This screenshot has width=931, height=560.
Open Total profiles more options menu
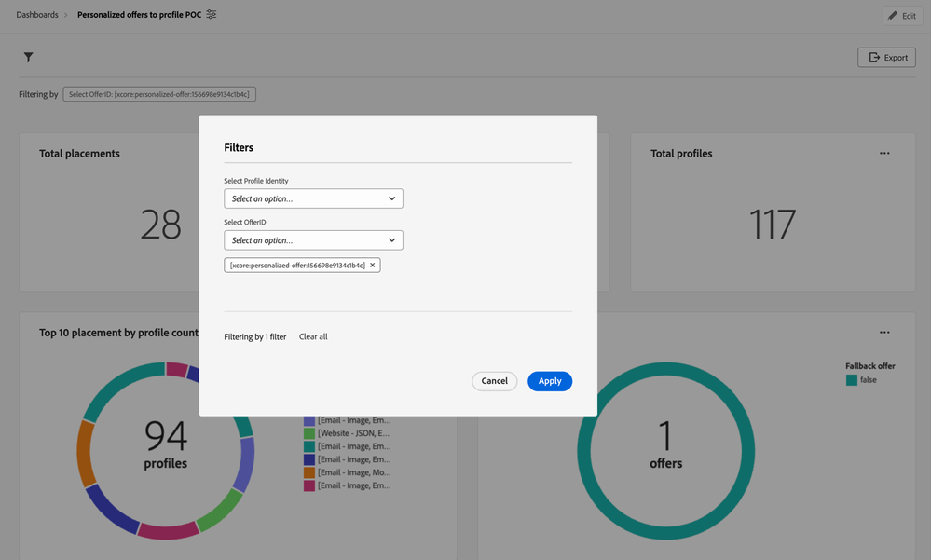click(x=883, y=154)
